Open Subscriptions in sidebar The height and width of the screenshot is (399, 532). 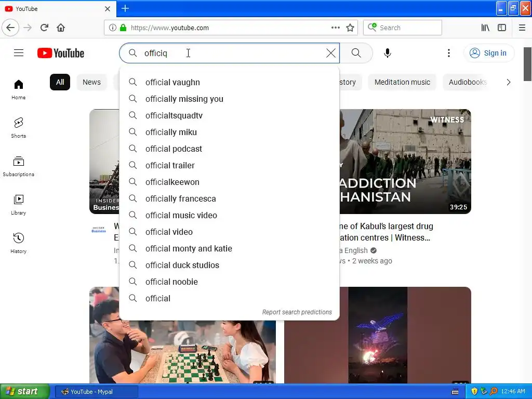pyautogui.click(x=18, y=166)
